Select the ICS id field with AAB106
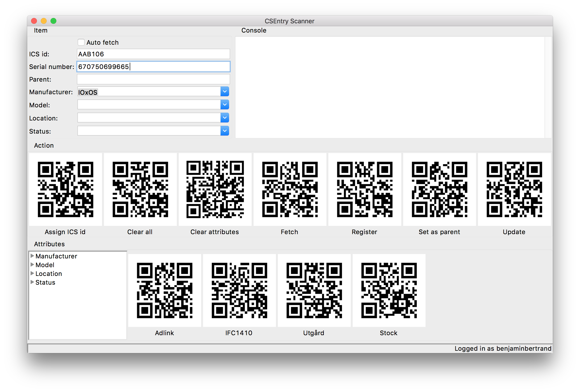The image size is (580, 392). click(153, 54)
